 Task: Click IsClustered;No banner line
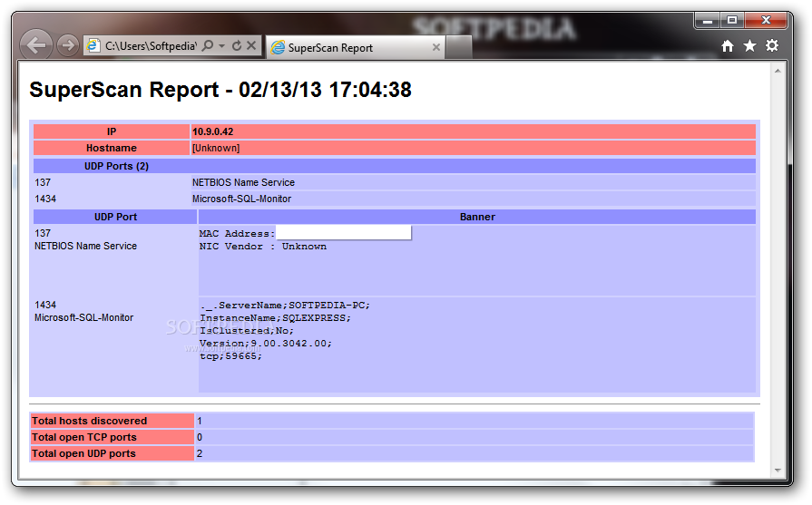[247, 331]
